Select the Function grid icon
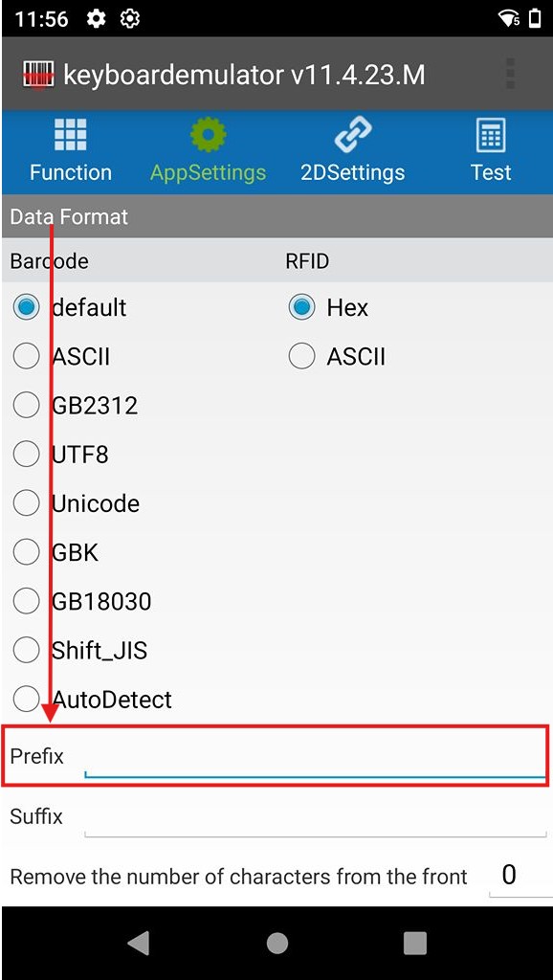This screenshot has width=553, height=980. pos(71,133)
